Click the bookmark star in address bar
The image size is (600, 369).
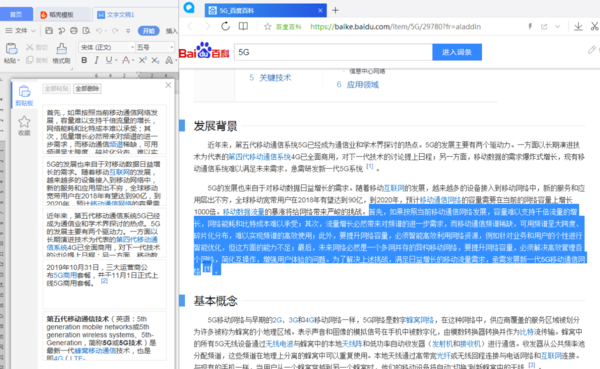pyautogui.click(x=268, y=27)
